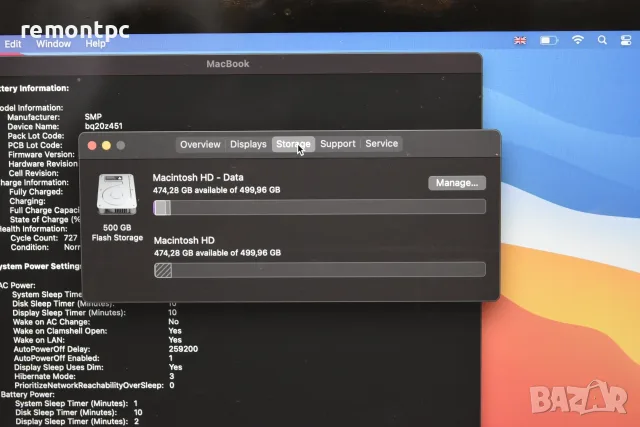Select the "Cell Revision:" label
The height and width of the screenshot is (427, 640).
[34, 173]
